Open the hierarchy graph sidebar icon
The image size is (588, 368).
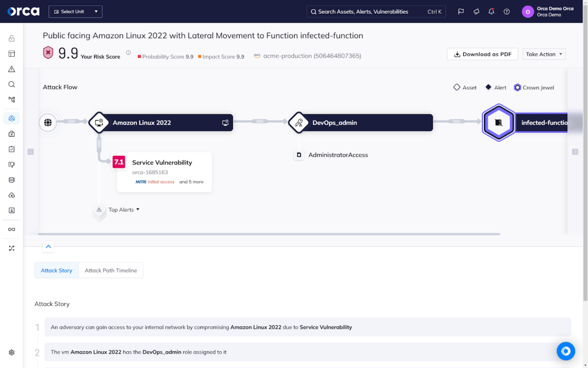(11, 100)
